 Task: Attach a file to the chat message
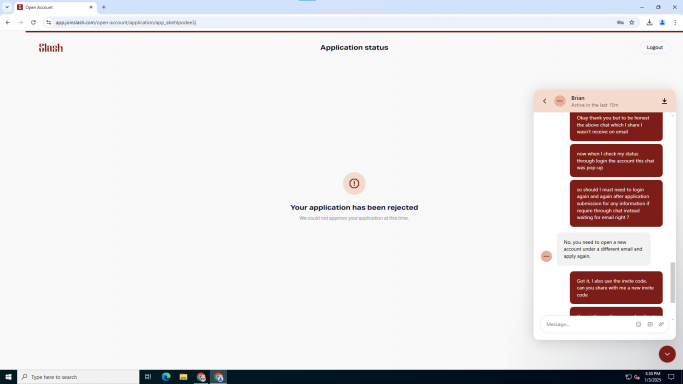661,324
